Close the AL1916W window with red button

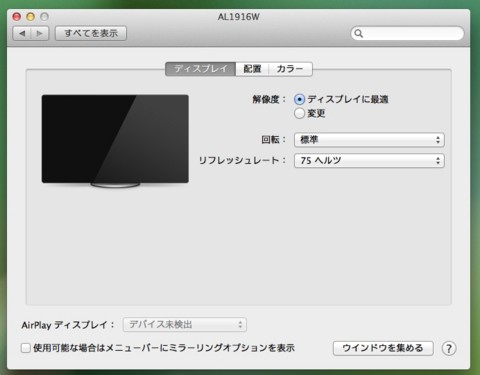pos(17,16)
